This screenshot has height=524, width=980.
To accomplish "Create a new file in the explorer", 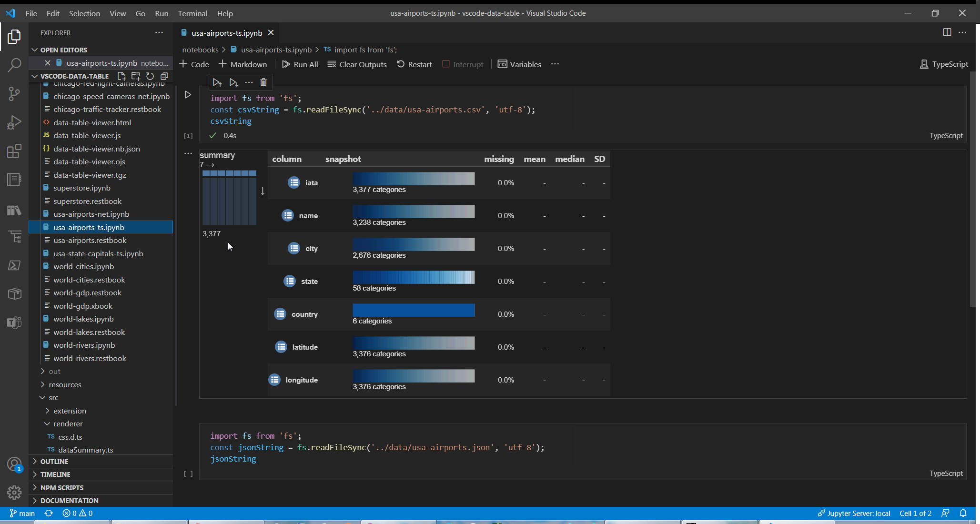I will coord(121,76).
